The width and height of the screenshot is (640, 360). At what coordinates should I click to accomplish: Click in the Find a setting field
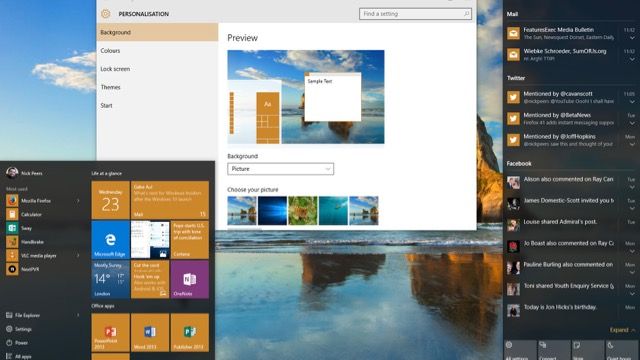[416, 14]
